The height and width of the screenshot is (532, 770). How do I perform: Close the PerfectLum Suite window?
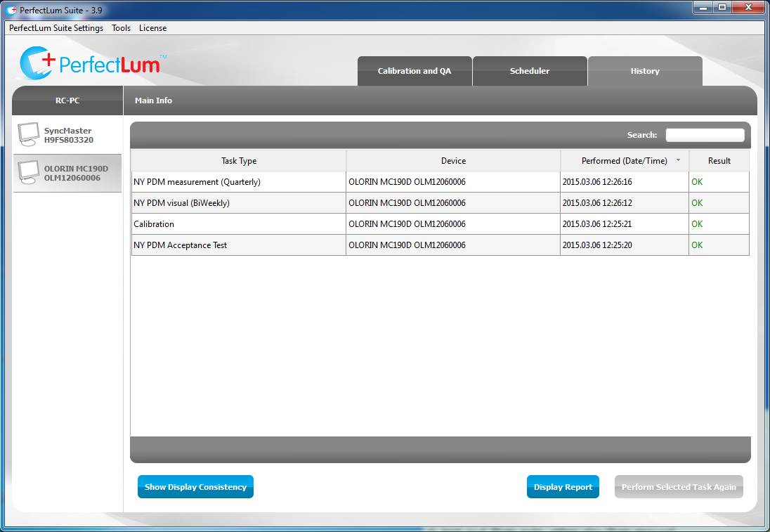tap(748, 7)
